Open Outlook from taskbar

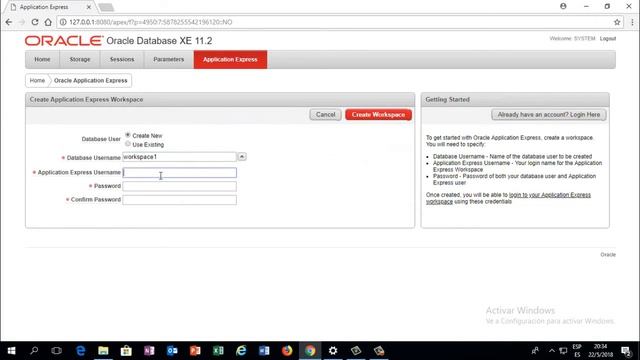(x=172, y=351)
